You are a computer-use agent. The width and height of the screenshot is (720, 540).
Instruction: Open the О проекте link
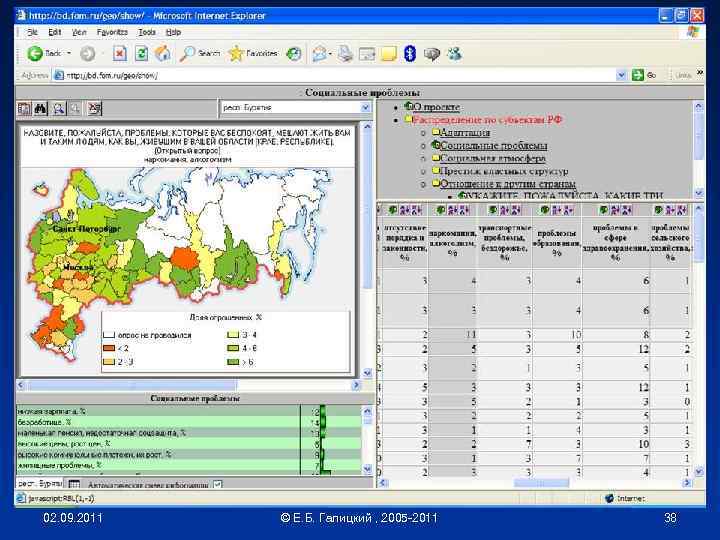[437, 107]
